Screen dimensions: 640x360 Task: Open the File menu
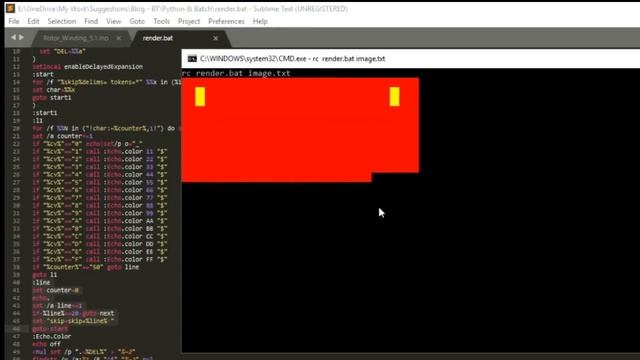coord(13,21)
